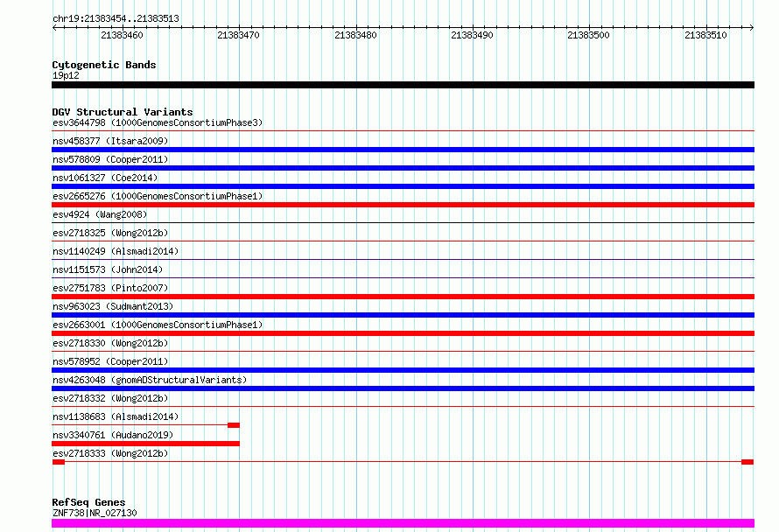Image resolution: width=779 pixels, height=532 pixels.
Task: Click the nsv1140249 (Alsmadi2014) label
Action: (116, 251)
